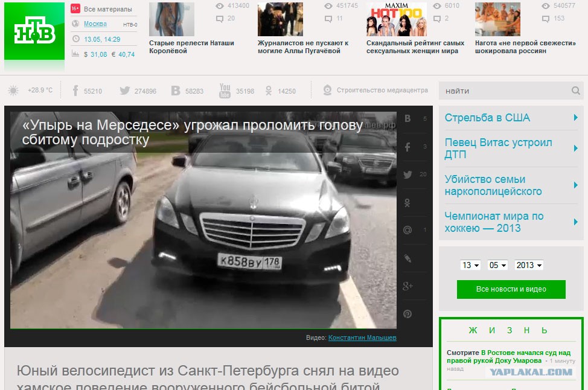Open the «Певец Витас устроил ДТП» topic
The image size is (588, 390).
click(x=498, y=149)
